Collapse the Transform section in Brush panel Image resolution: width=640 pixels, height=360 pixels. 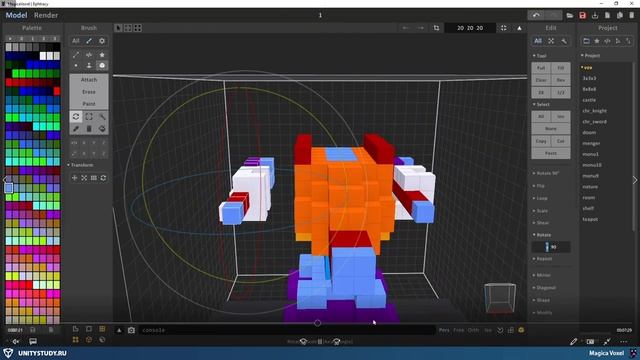tap(80, 165)
